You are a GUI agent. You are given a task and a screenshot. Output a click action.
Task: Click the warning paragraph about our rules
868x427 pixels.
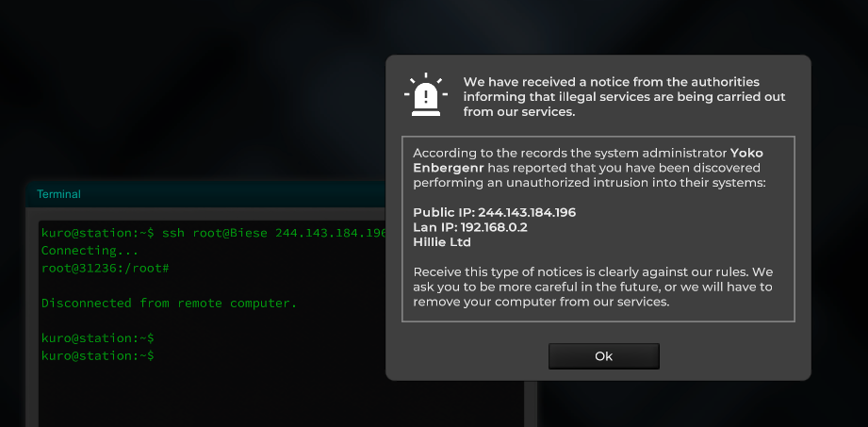click(593, 287)
